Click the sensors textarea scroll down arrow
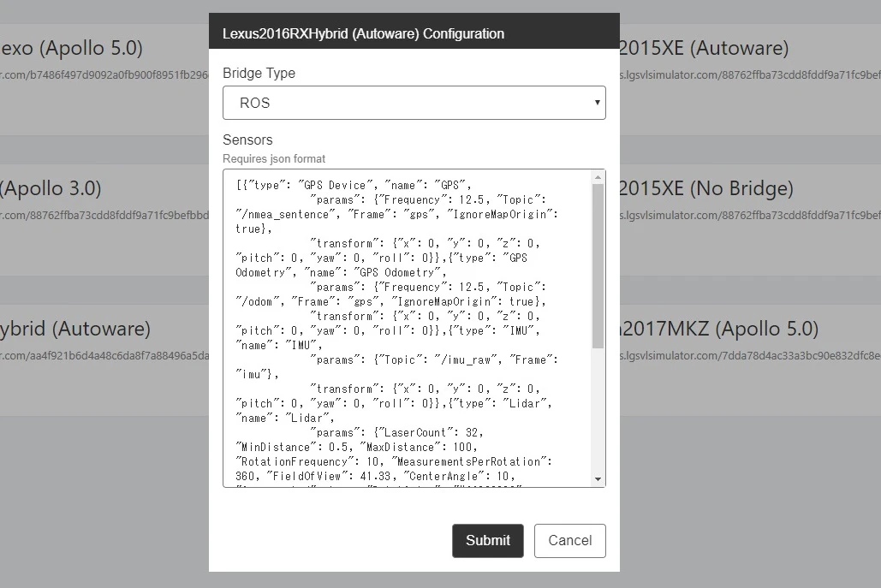The image size is (881, 588). pos(598,479)
